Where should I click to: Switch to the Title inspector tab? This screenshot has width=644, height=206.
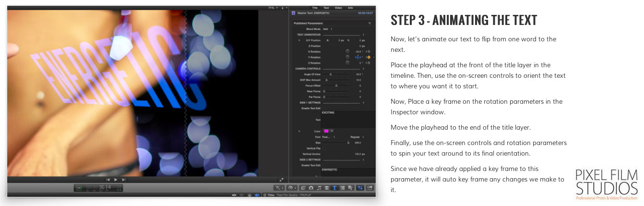click(315, 8)
